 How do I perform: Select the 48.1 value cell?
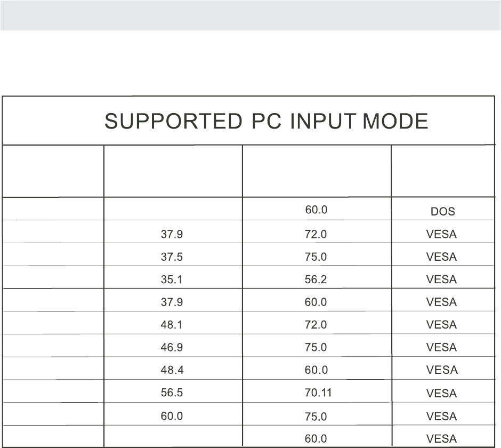(x=172, y=324)
